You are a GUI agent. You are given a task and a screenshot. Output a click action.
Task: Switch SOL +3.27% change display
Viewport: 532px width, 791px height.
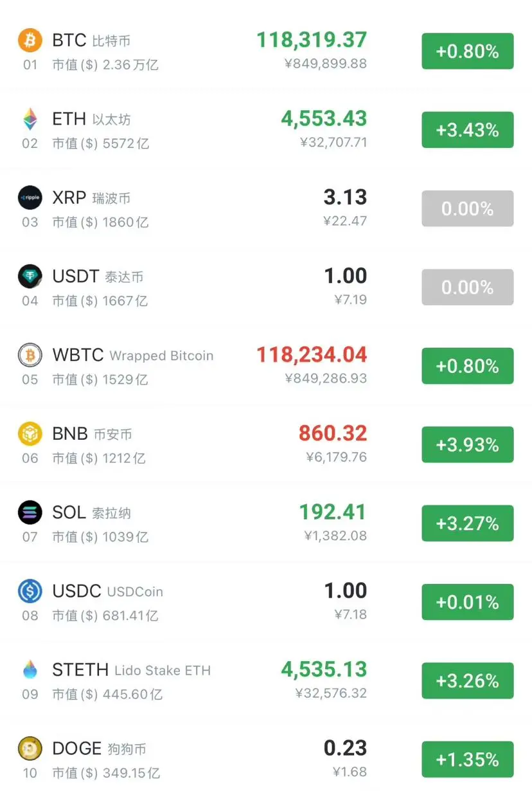(x=468, y=523)
